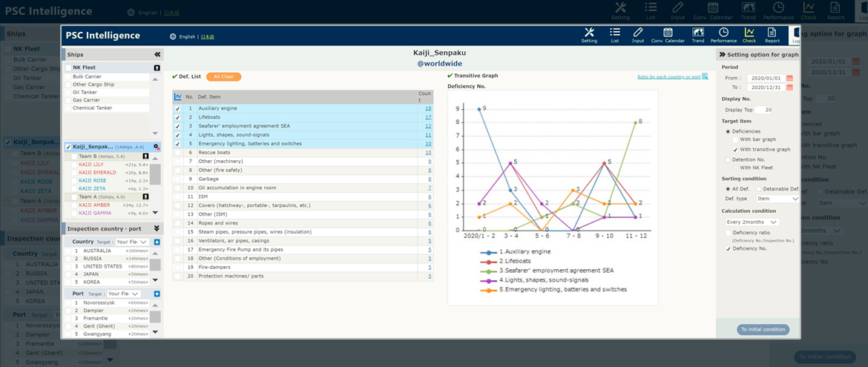Open Ratio by each country or port link
868x367 pixels.
pyautogui.click(x=669, y=76)
